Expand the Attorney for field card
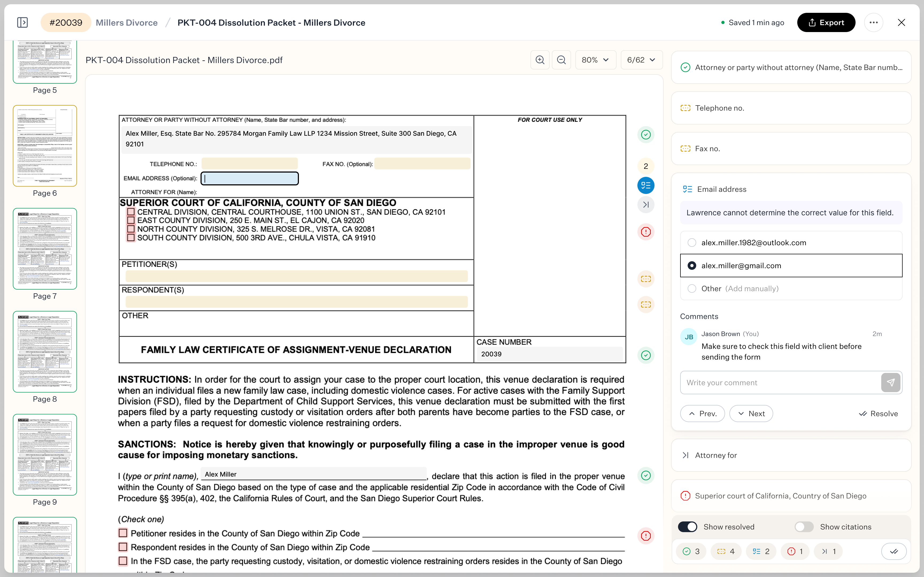The width and height of the screenshot is (924, 577). click(x=717, y=455)
